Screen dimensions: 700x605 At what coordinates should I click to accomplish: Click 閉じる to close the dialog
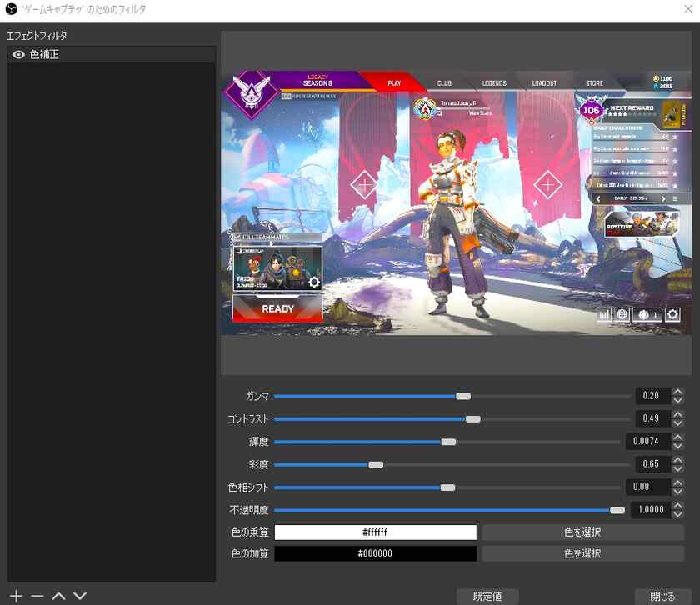[662, 597]
